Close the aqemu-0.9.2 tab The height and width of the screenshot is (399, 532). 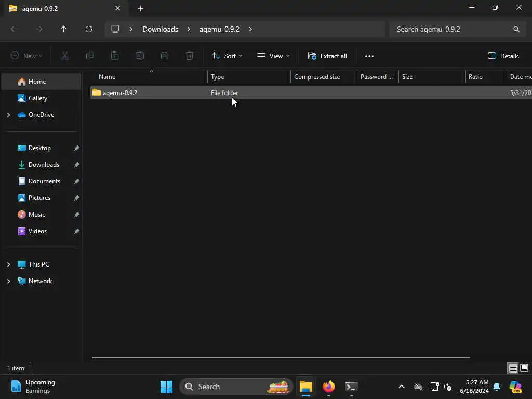pos(117,8)
